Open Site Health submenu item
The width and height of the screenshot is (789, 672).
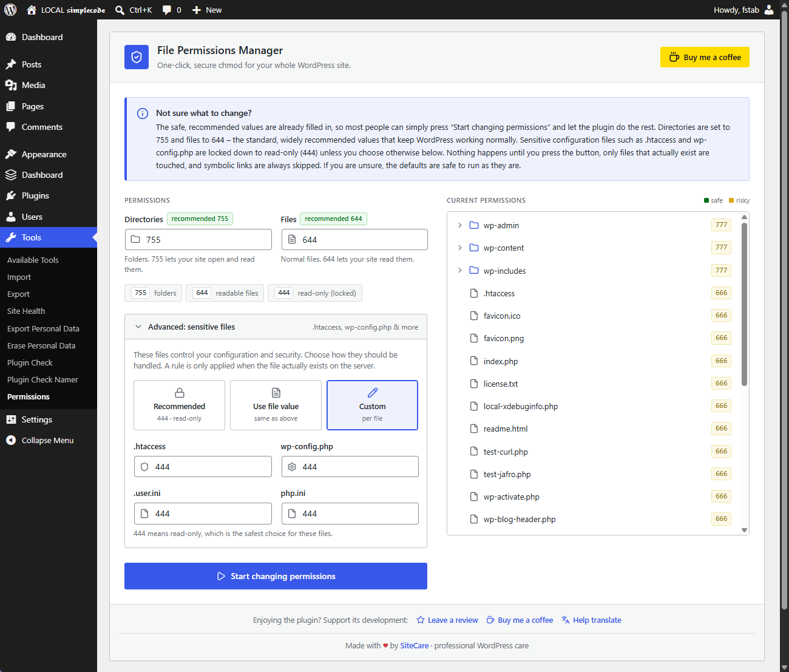26,311
